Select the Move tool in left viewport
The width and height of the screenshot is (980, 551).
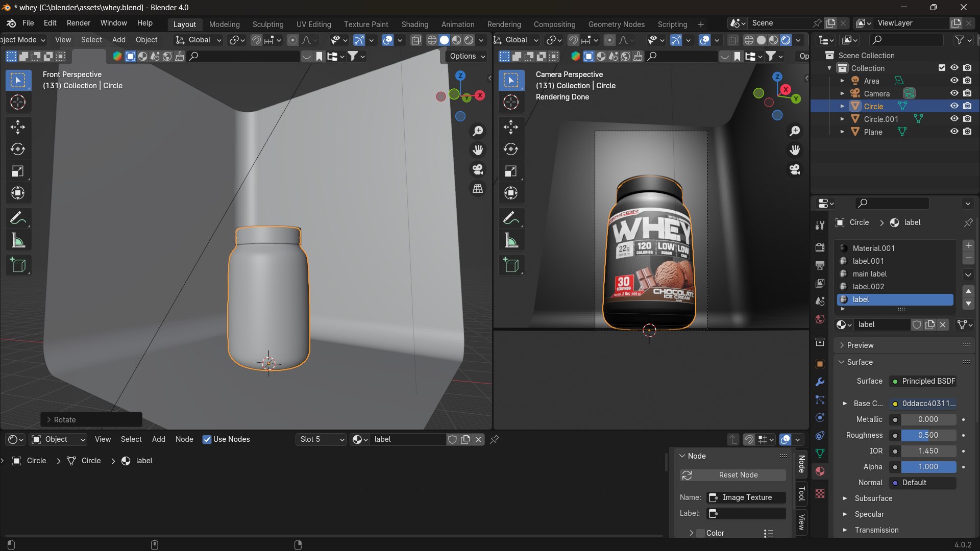18,127
